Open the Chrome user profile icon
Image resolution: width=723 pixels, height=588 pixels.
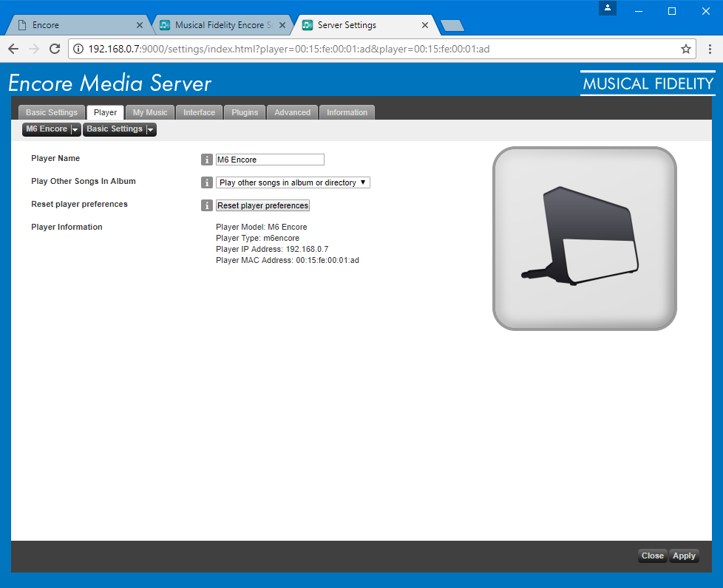click(608, 8)
